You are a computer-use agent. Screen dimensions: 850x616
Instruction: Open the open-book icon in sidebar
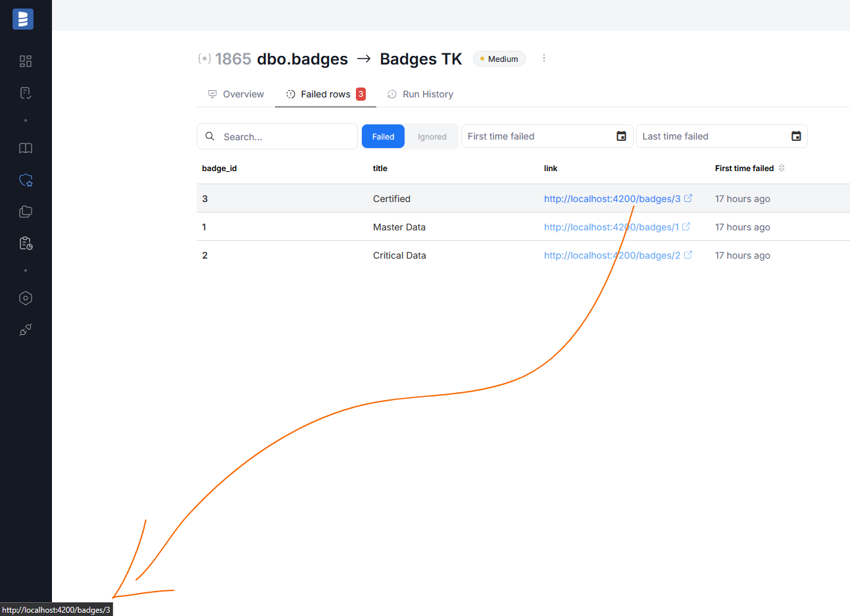click(x=26, y=148)
